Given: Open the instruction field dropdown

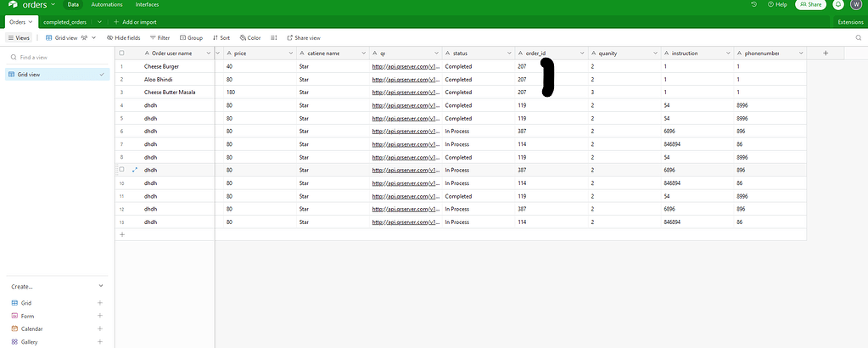Looking at the screenshot, I should point(729,53).
